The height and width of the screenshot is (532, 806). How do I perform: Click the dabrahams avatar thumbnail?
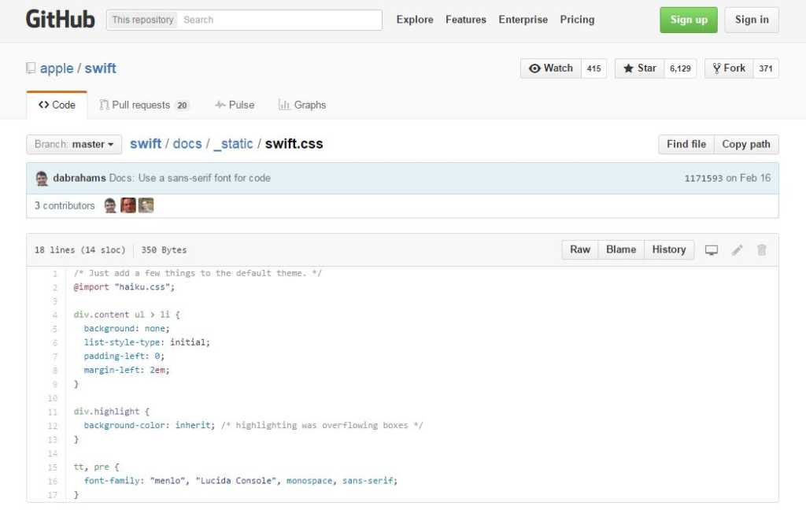coord(42,178)
